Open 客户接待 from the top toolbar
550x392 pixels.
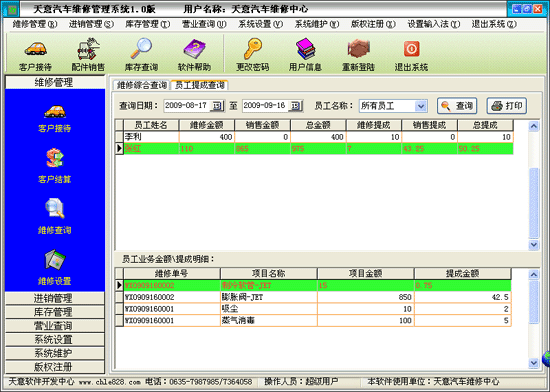coord(35,55)
